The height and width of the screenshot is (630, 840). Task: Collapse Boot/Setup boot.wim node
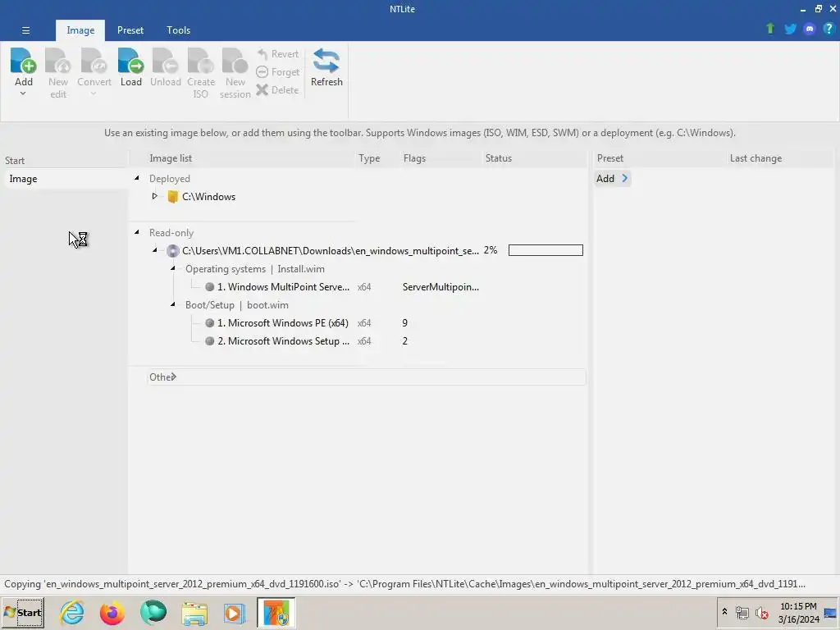172,304
